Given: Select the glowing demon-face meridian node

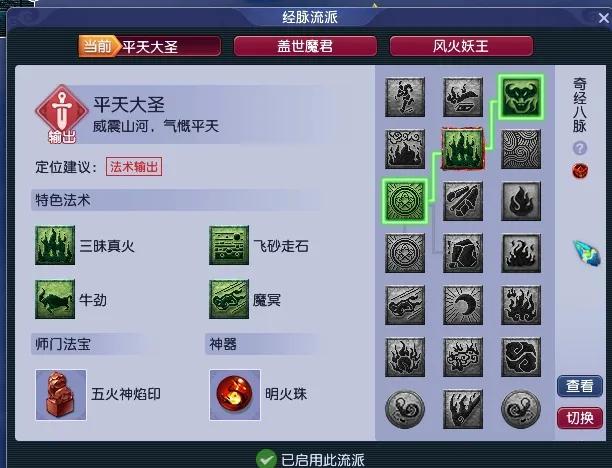Looking at the screenshot, I should [521, 97].
